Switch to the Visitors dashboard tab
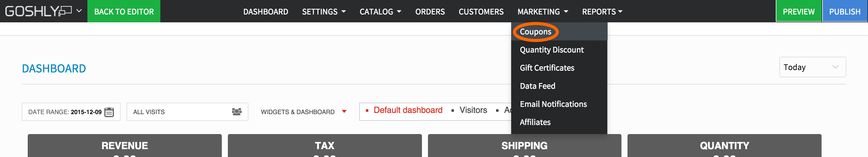Image resolution: width=868 pixels, height=157 pixels. point(473,110)
